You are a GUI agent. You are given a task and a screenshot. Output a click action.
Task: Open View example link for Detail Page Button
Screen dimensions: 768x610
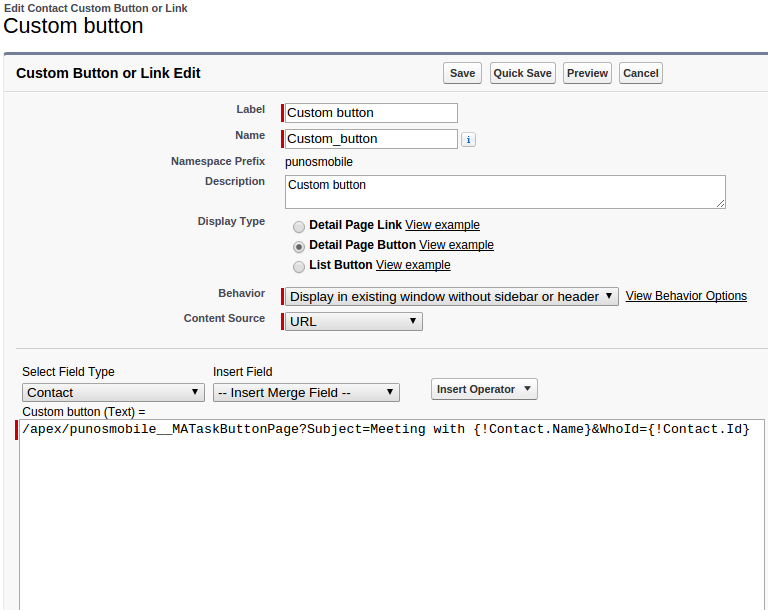[x=456, y=245]
